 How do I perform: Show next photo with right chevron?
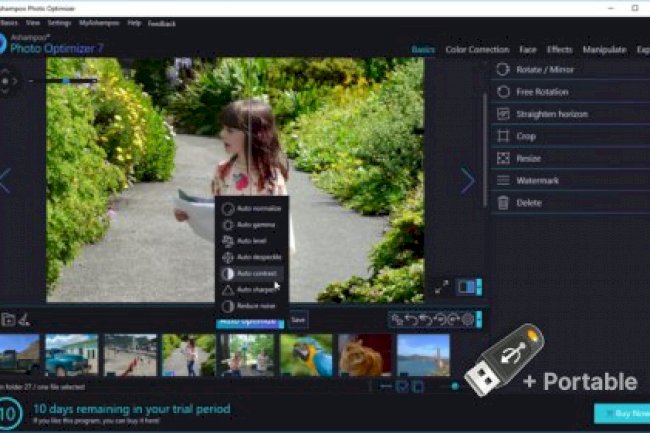click(x=467, y=181)
